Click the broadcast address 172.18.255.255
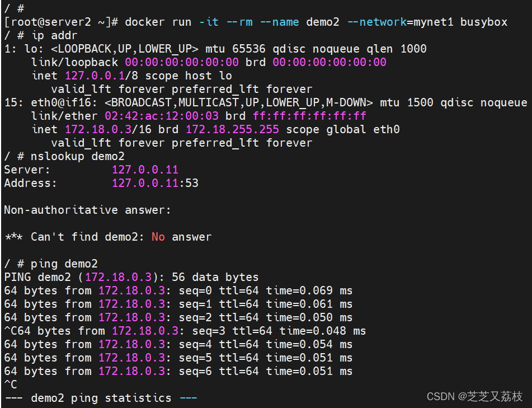532x408 pixels. tap(232, 129)
